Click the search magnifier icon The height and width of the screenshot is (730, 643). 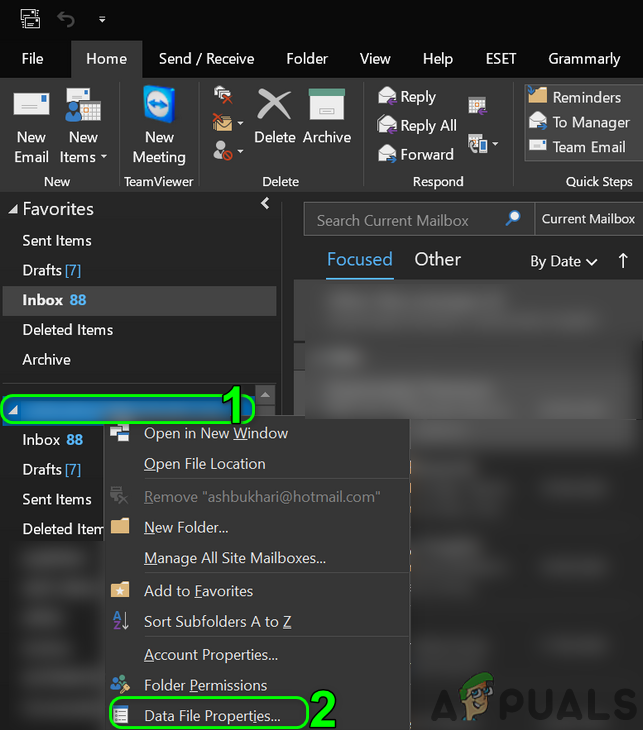coord(513,217)
